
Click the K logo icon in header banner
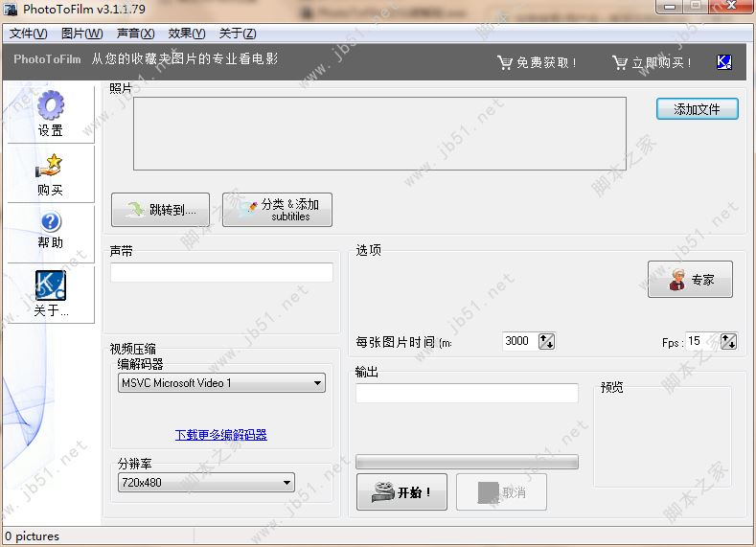(x=724, y=62)
